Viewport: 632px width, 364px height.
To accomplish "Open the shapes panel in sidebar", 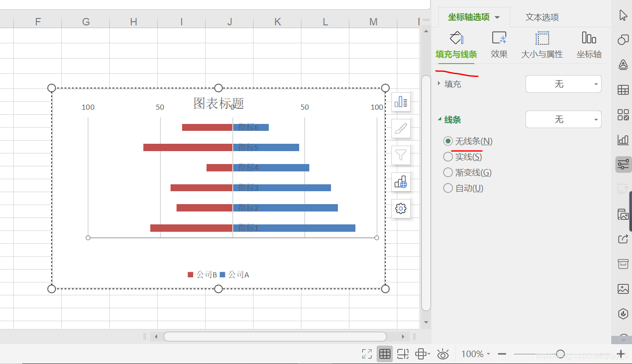I will pyautogui.click(x=623, y=40).
